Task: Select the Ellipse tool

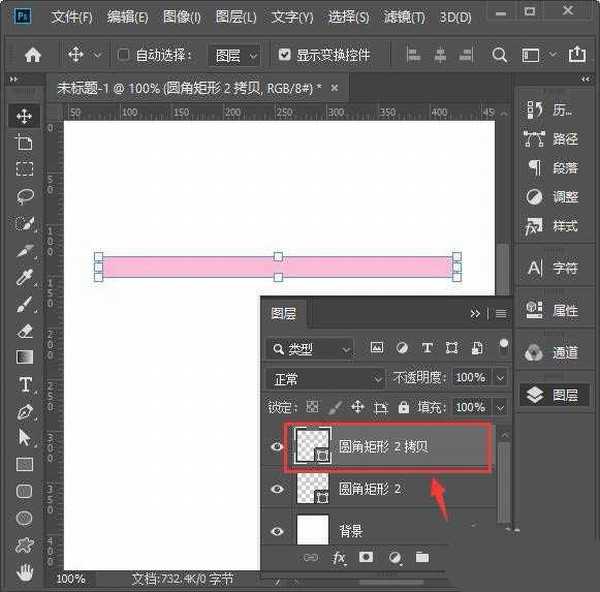Action: pos(24,518)
